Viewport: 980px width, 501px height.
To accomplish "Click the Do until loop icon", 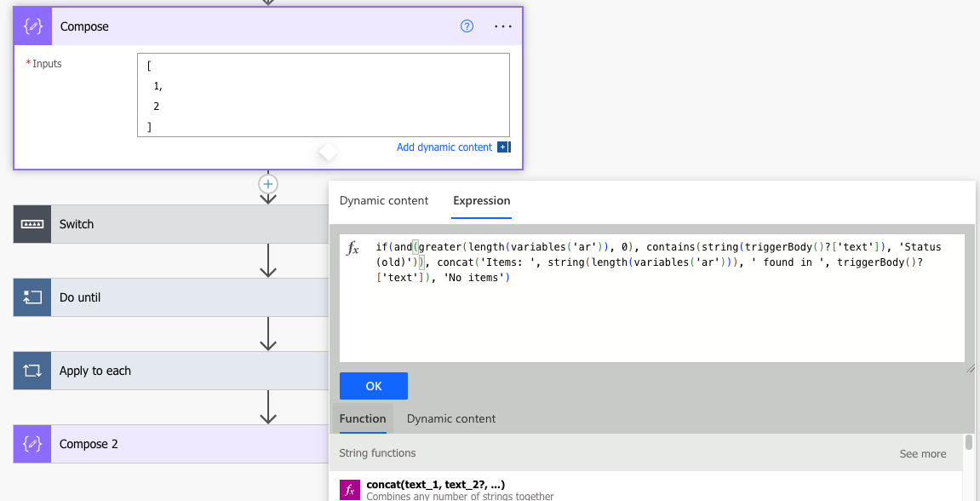I will point(32,297).
